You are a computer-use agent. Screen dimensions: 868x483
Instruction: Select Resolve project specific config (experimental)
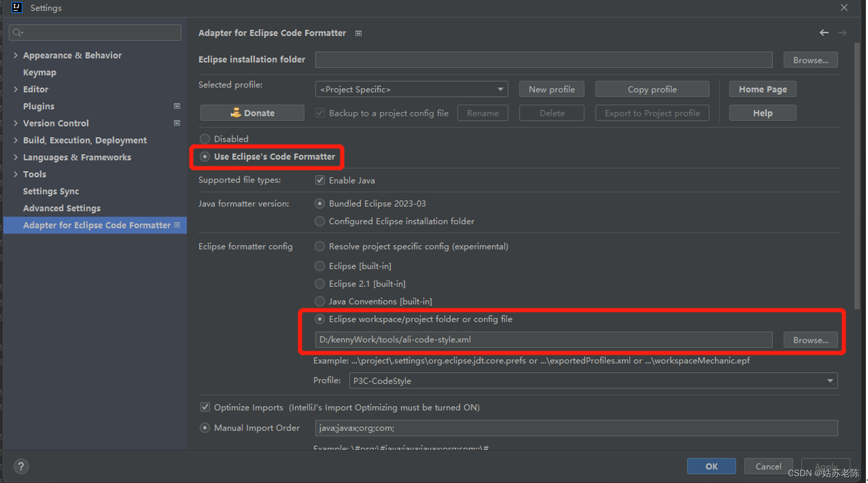tap(320, 246)
